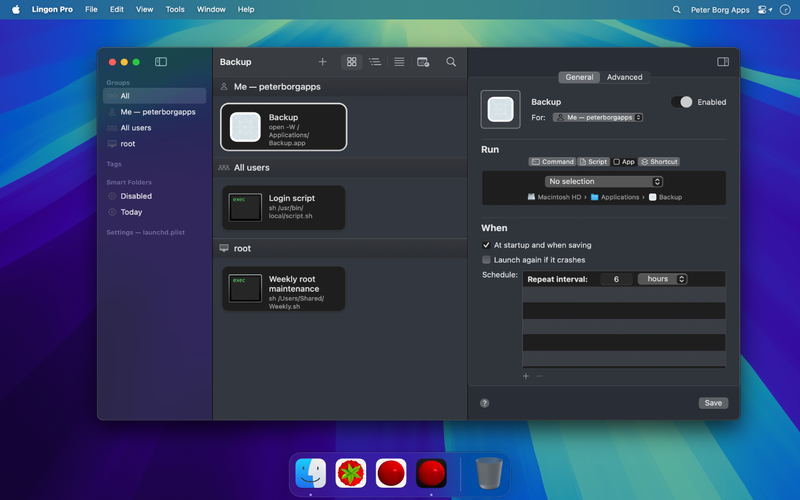Open the Help menu
Viewport: 800px width, 500px height.
[x=246, y=10]
